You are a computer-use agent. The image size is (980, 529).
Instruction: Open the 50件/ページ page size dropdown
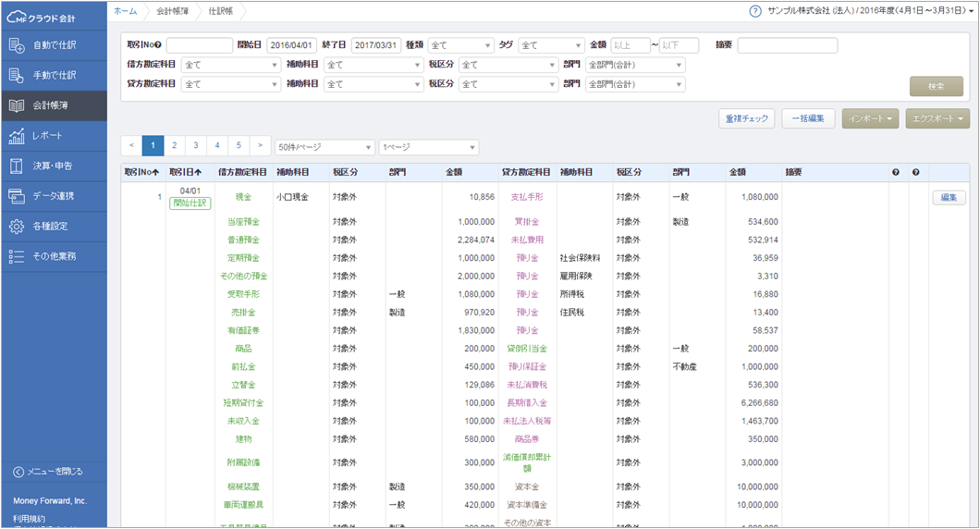tap(325, 147)
